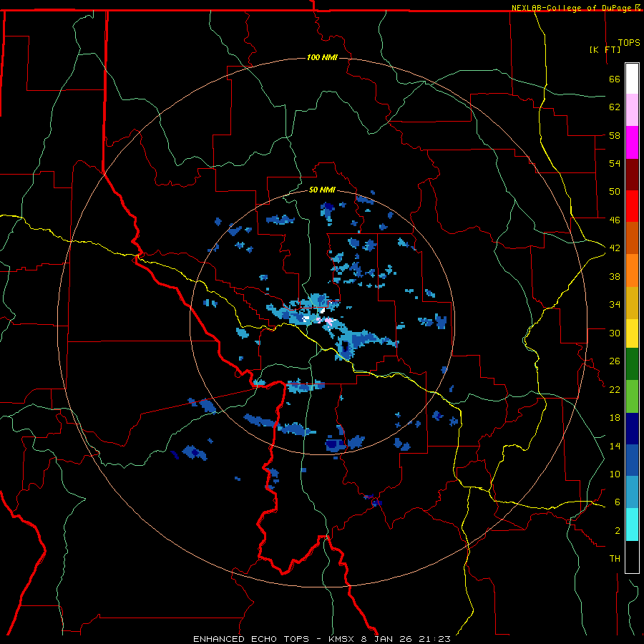The image size is (644, 644).
Task: Click the TOPS legend title
Action: coord(629,42)
